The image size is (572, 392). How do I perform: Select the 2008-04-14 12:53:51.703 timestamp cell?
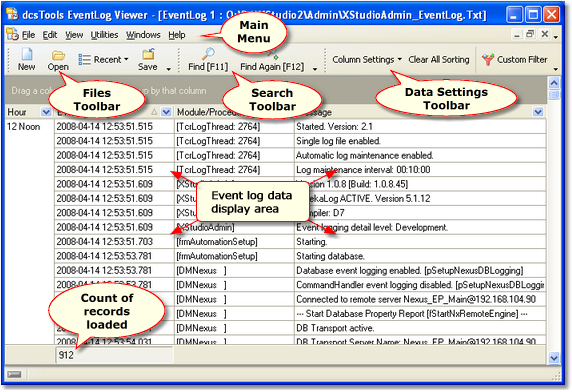(115, 242)
